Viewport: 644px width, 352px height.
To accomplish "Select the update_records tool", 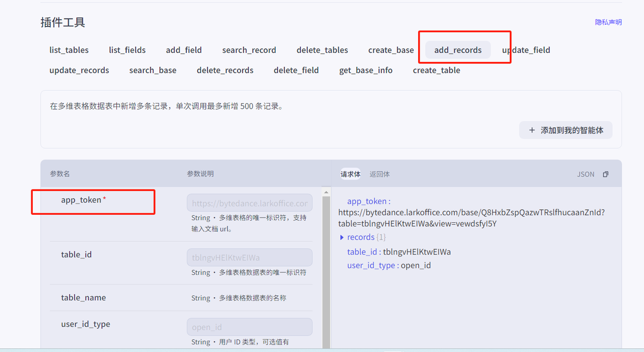I will point(79,70).
